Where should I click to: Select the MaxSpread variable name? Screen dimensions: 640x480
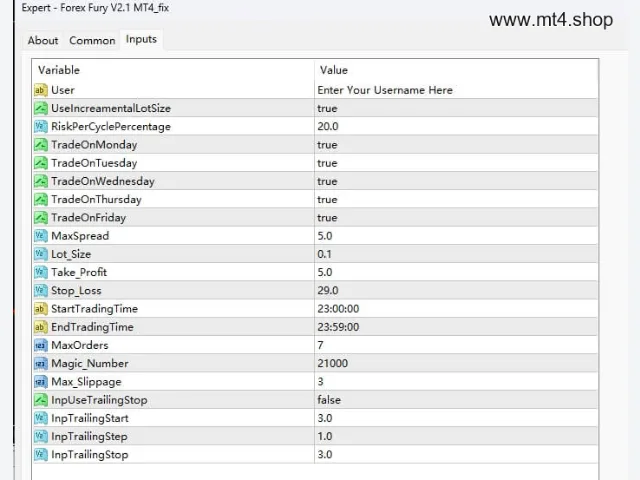[80, 236]
